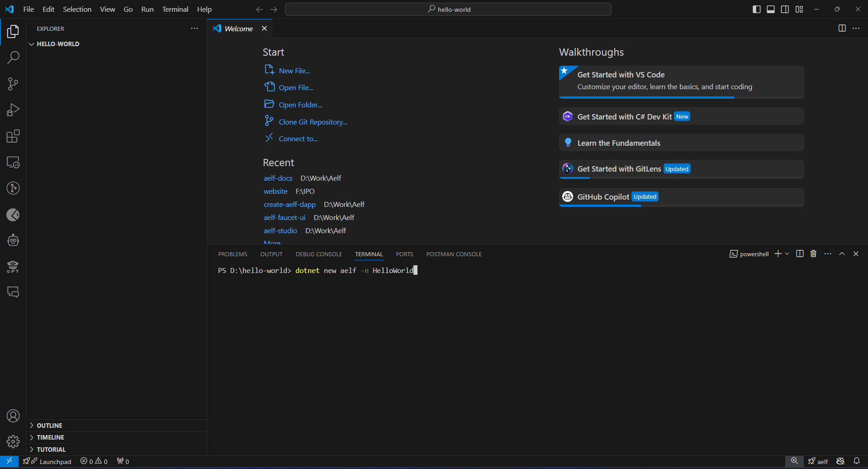
Task: Open Customize Layout button
Action: [x=799, y=10]
